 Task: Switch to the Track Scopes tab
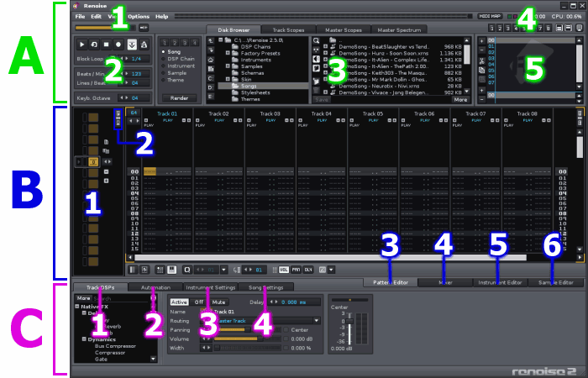288,30
